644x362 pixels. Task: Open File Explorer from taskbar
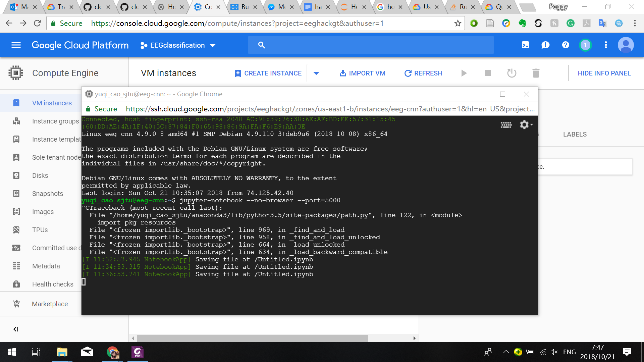[x=62, y=352]
